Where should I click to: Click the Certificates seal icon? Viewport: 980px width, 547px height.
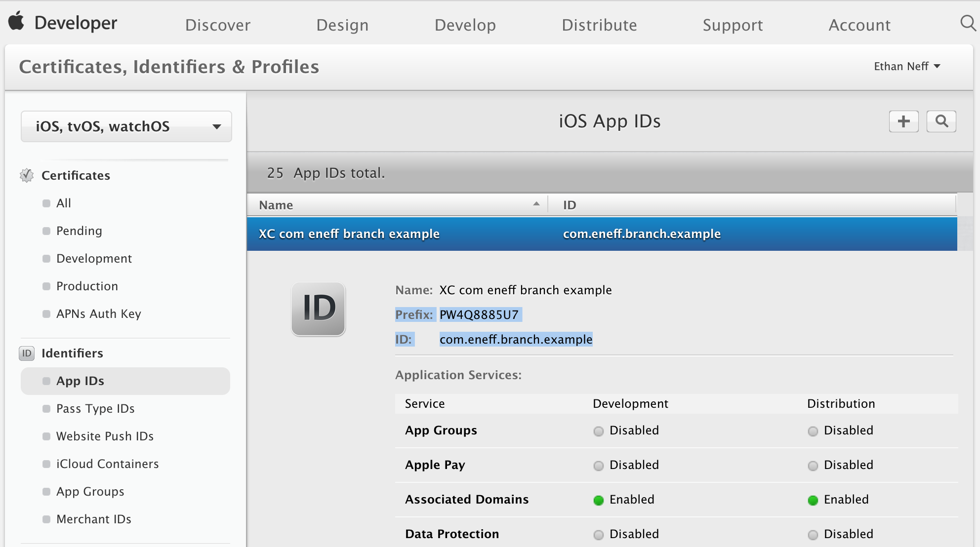(x=27, y=175)
